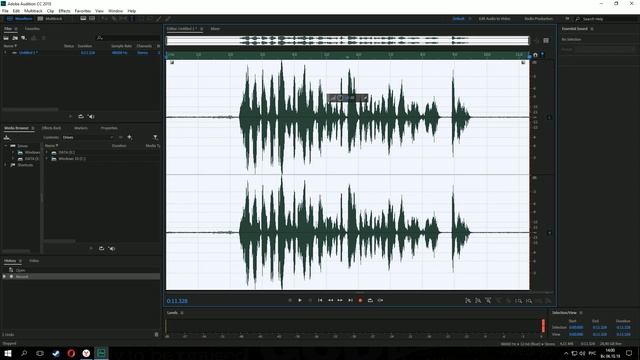Switch to the Effects Rack tab
640x360 pixels.
tap(51, 128)
